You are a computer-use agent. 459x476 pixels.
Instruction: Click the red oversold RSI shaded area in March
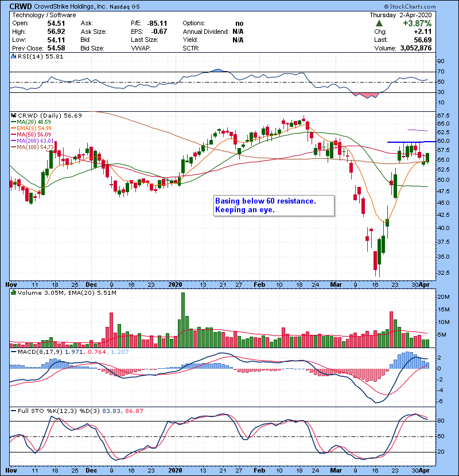(367, 95)
